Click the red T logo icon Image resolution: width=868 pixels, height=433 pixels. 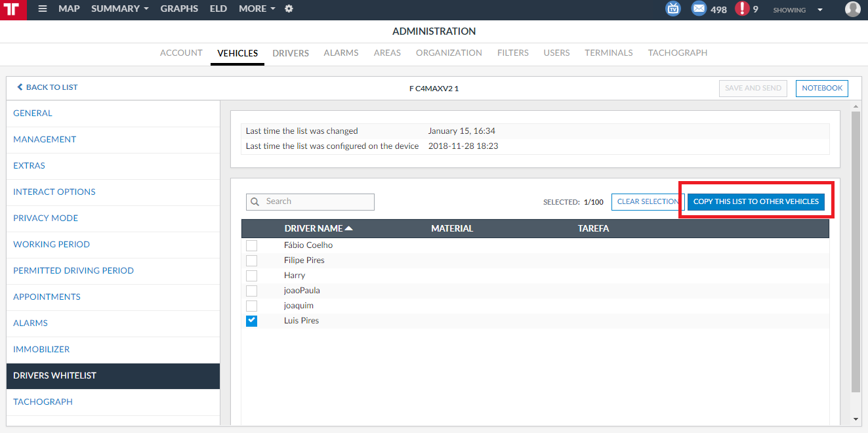click(x=13, y=10)
